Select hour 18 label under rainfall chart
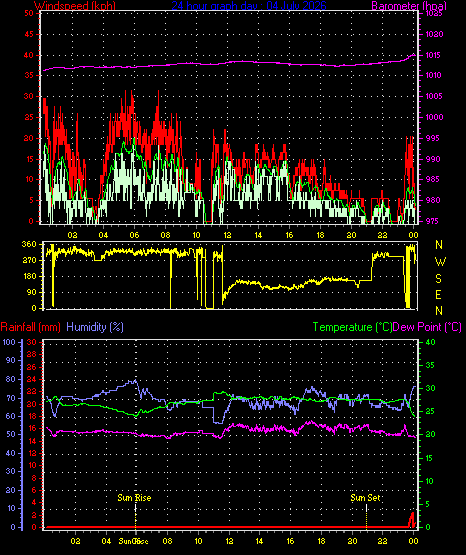This screenshot has width=466, height=555. point(321,541)
